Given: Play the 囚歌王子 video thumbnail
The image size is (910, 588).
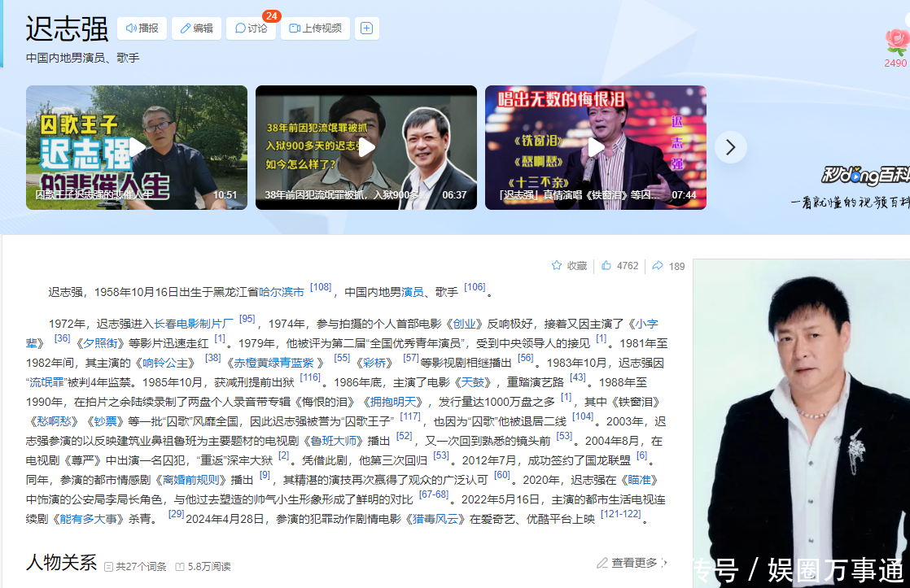Looking at the screenshot, I should click(x=137, y=147).
